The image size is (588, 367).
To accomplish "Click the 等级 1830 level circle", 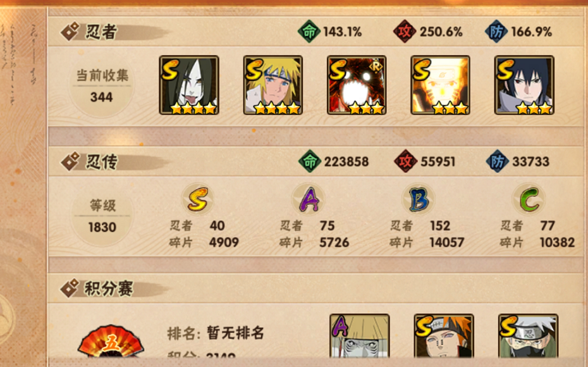I will (x=102, y=216).
